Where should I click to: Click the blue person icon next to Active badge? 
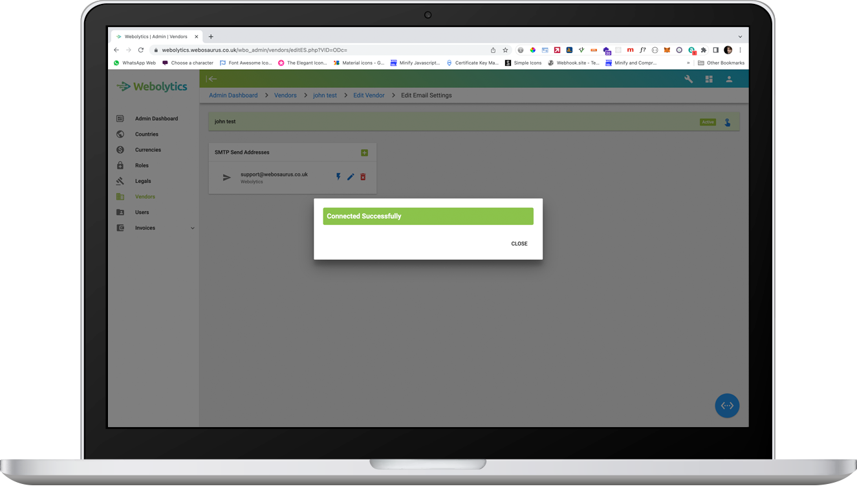tap(727, 121)
